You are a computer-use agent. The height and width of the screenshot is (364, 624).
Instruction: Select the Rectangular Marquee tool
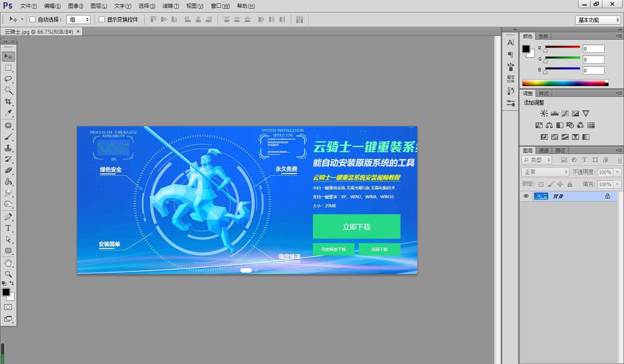pos(8,68)
